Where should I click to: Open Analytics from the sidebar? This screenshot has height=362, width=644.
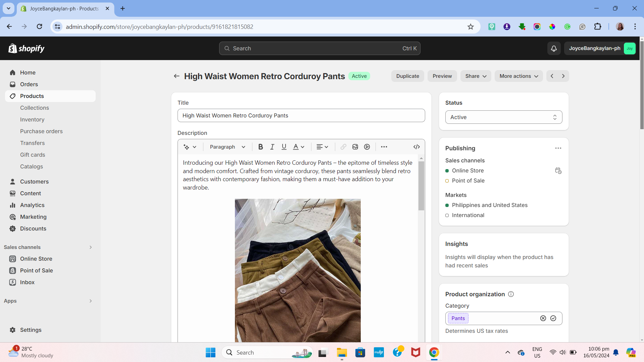(32, 205)
